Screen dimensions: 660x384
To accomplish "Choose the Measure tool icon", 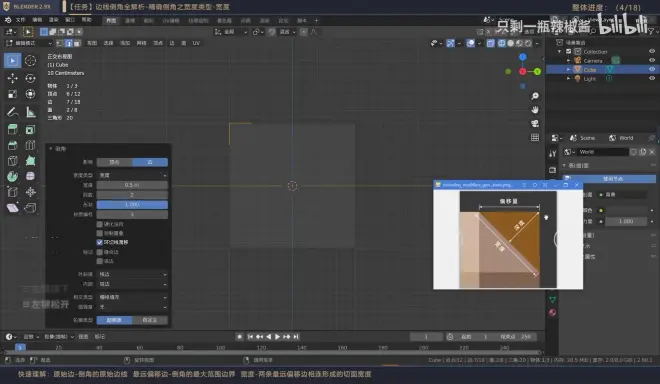I will [x=30, y=112].
